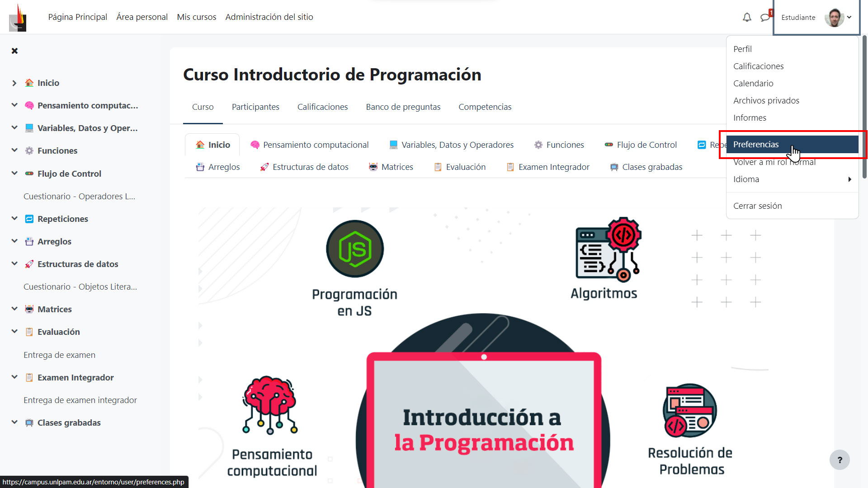The width and height of the screenshot is (868, 488).
Task: Collapse the Variables, Datos y Oper... section
Action: coord(14,128)
